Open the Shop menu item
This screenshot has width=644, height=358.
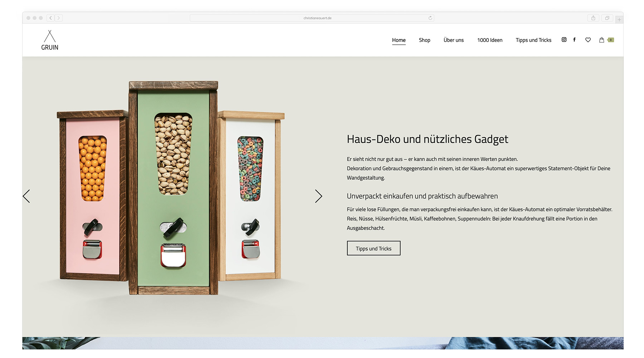pos(425,40)
